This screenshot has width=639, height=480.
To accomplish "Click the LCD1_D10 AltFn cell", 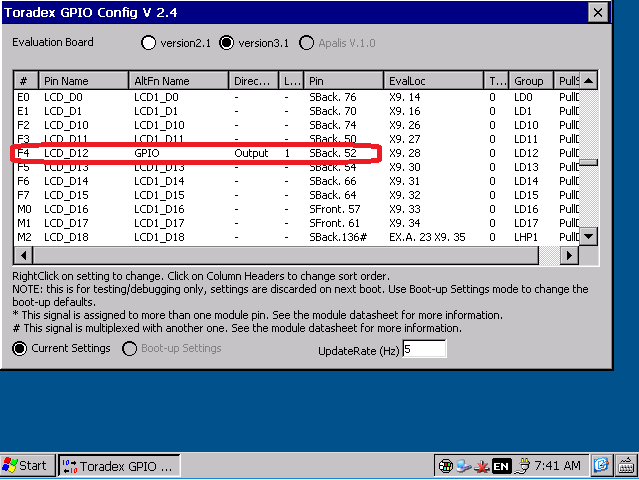I will coord(159,125).
